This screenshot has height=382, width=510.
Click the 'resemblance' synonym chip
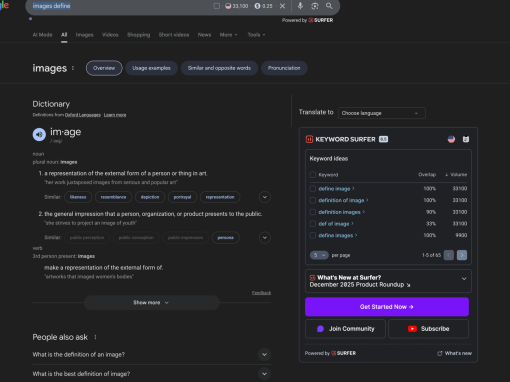coord(113,197)
